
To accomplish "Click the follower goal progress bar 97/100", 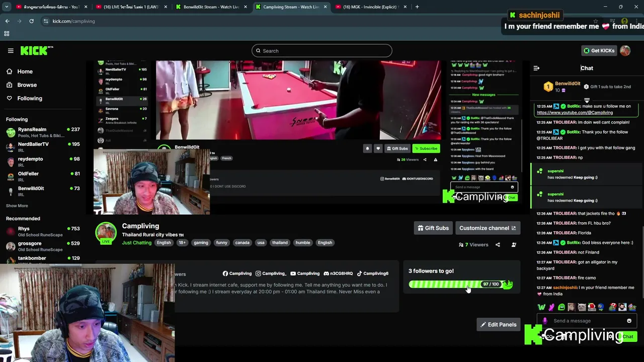I will coord(460,285).
